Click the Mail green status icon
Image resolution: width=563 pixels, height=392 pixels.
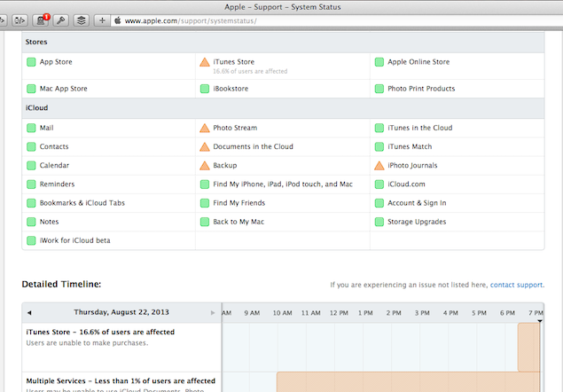point(31,128)
